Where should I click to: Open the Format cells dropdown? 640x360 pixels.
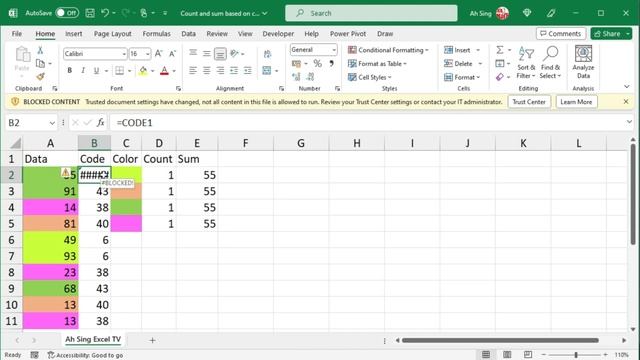pyautogui.click(x=462, y=77)
